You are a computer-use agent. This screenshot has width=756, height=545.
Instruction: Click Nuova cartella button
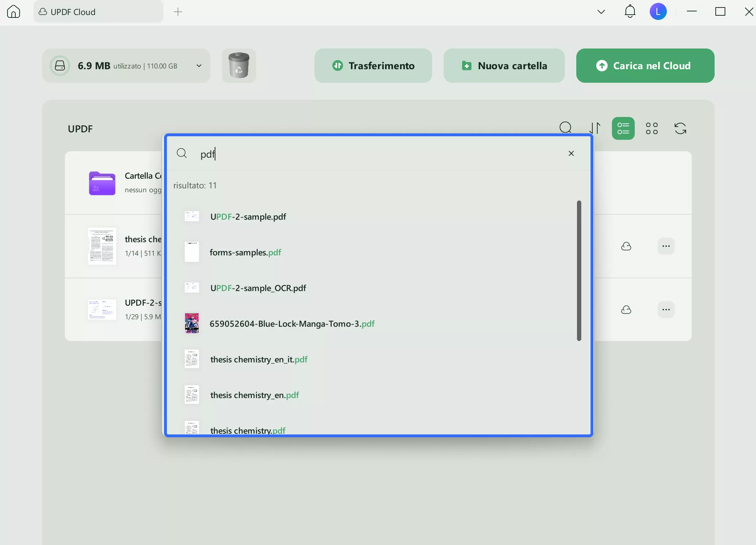click(504, 66)
